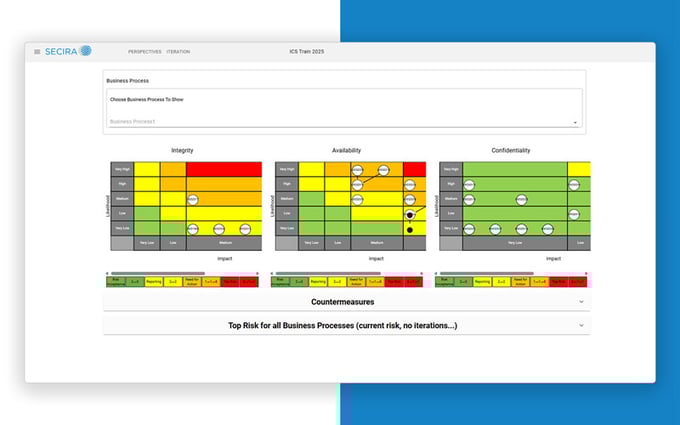The image size is (680, 425).
Task: Click the leftmost Very Low risk marker in Integrity
Action: [192, 229]
